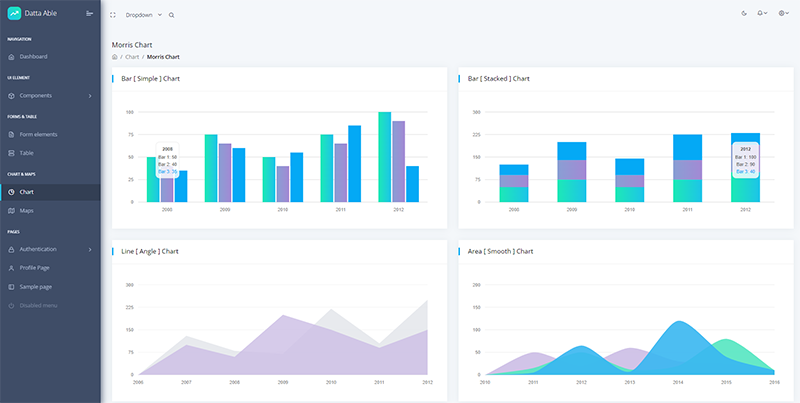Click the Morris Chart page heading

[x=132, y=45]
